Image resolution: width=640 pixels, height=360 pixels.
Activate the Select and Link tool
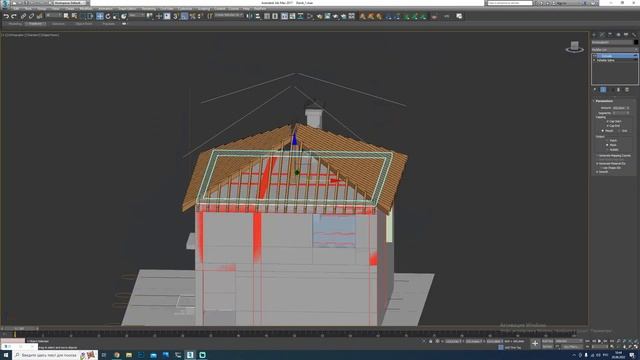[x=23, y=16]
